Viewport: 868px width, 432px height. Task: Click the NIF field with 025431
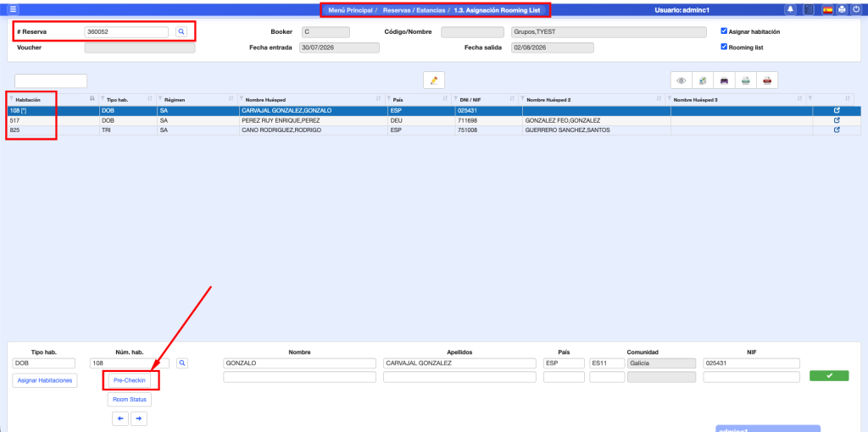[751, 363]
